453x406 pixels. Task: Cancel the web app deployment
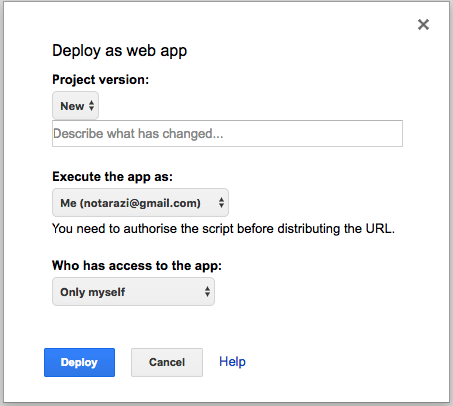click(x=167, y=362)
